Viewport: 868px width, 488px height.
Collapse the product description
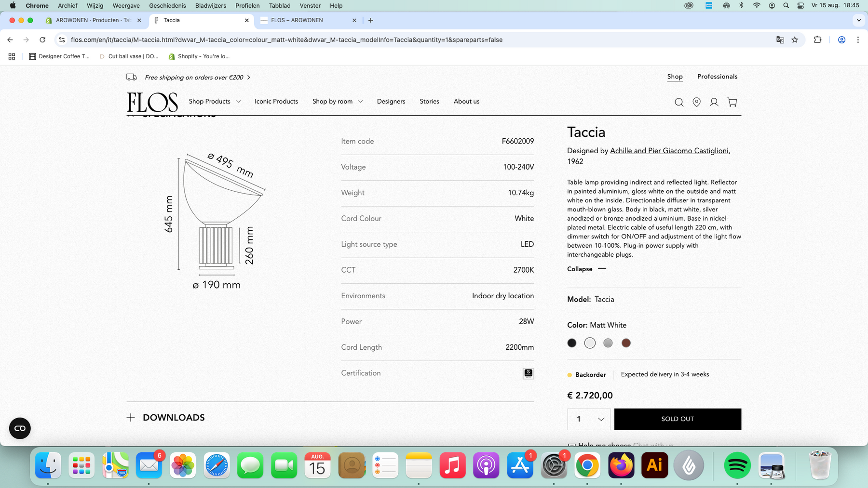tap(586, 269)
